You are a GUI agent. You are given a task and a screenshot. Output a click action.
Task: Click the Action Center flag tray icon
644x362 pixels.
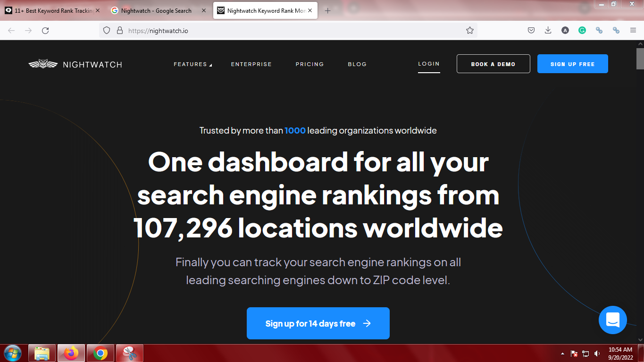574,354
